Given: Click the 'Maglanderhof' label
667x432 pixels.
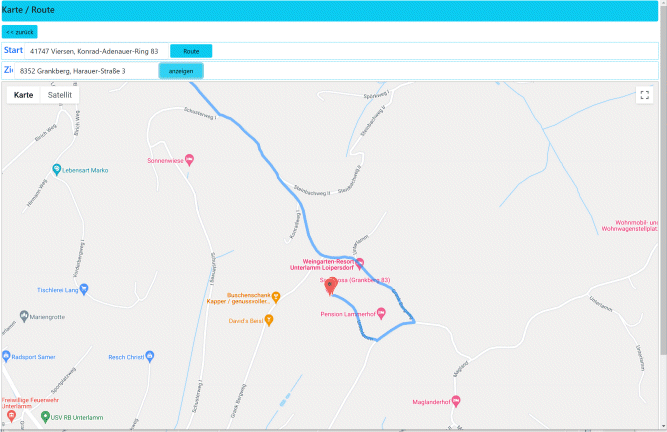Looking at the screenshot, I should click(431, 402).
